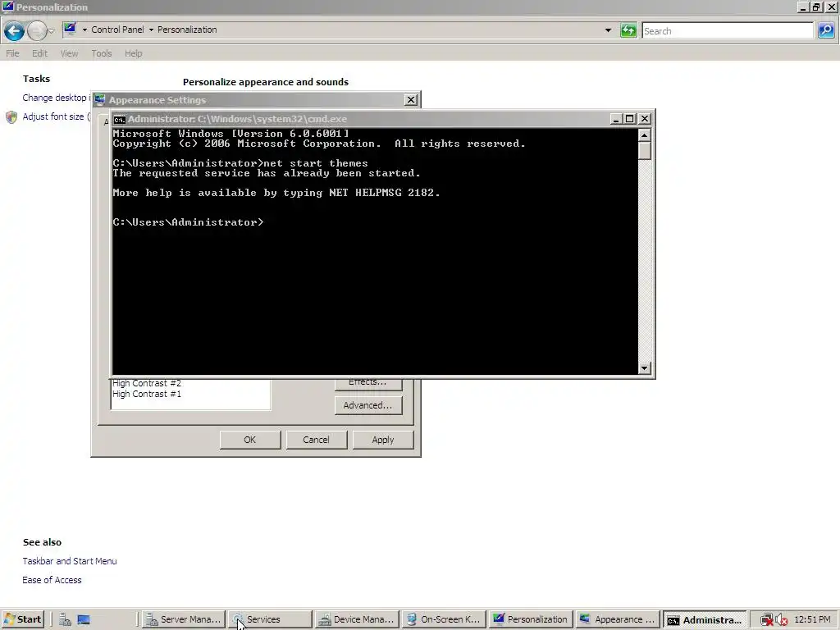This screenshot has height=630, width=840.
Task: Click the 12:51 PM clock
Action: [x=812, y=619]
